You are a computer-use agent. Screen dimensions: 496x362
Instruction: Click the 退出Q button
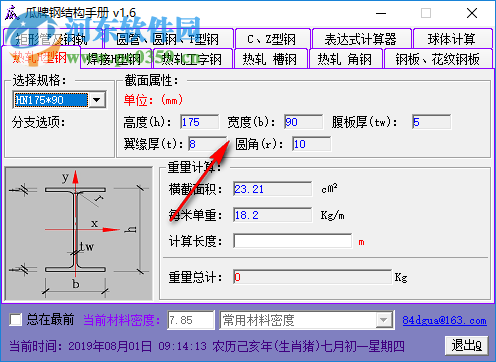[466, 345]
